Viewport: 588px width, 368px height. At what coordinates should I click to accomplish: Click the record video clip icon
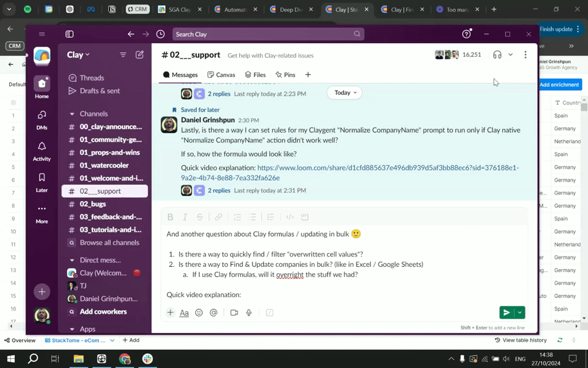(234, 313)
